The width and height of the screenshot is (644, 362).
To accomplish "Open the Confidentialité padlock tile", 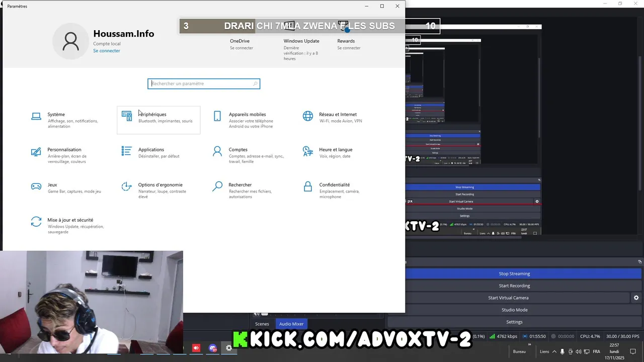I will pyautogui.click(x=340, y=191).
